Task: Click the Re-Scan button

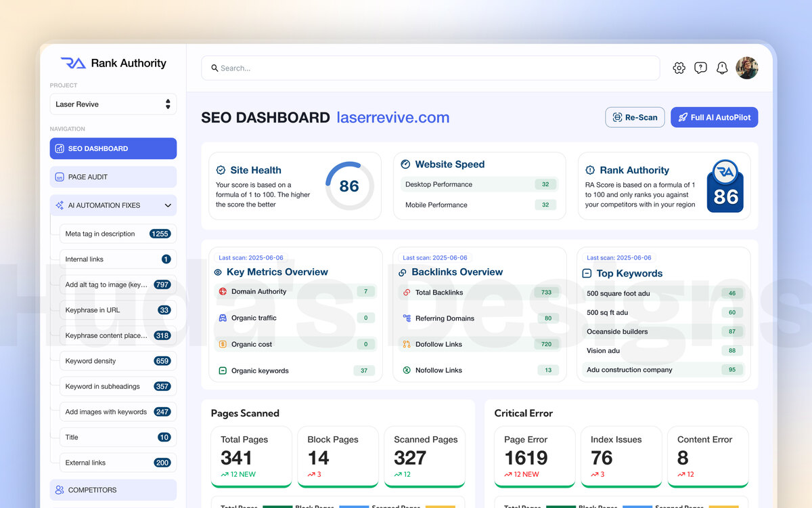Action: tap(635, 117)
